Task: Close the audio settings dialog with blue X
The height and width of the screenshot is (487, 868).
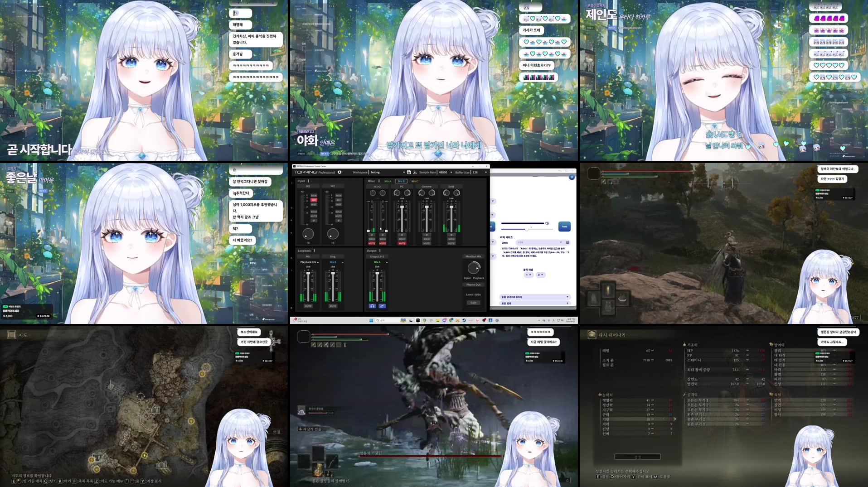Action: point(572,177)
